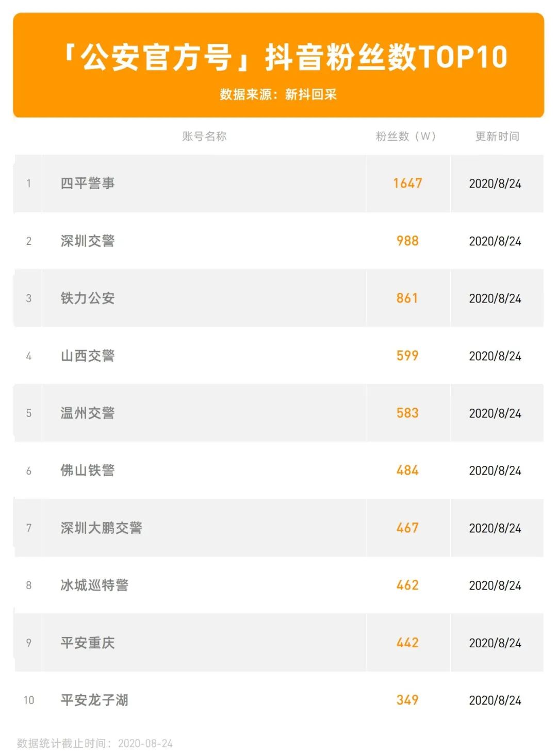Click the 粉丝数（W）column header
This screenshot has width=557, height=756.
coord(406,137)
